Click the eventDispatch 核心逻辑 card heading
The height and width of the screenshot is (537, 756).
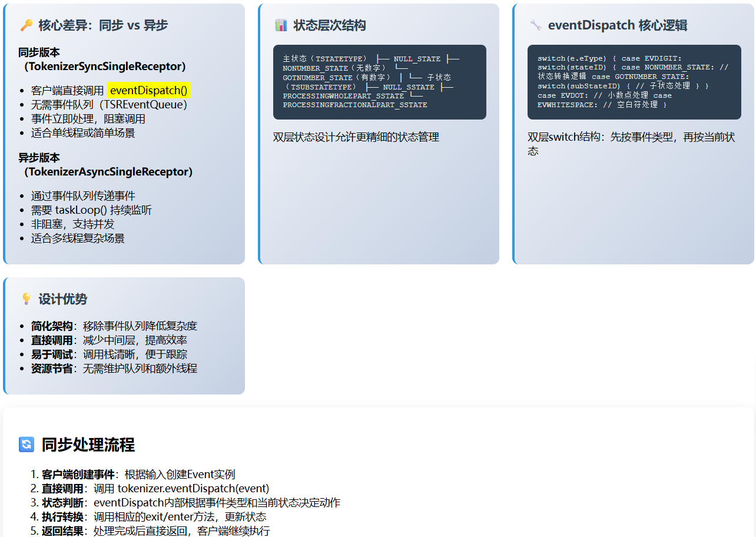(618, 25)
